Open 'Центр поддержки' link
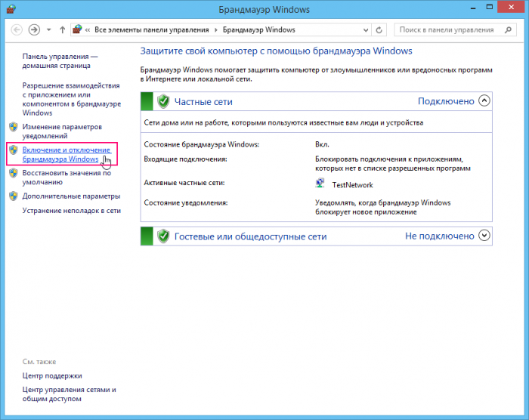Screen dimensions: 529x420 (x=52, y=375)
